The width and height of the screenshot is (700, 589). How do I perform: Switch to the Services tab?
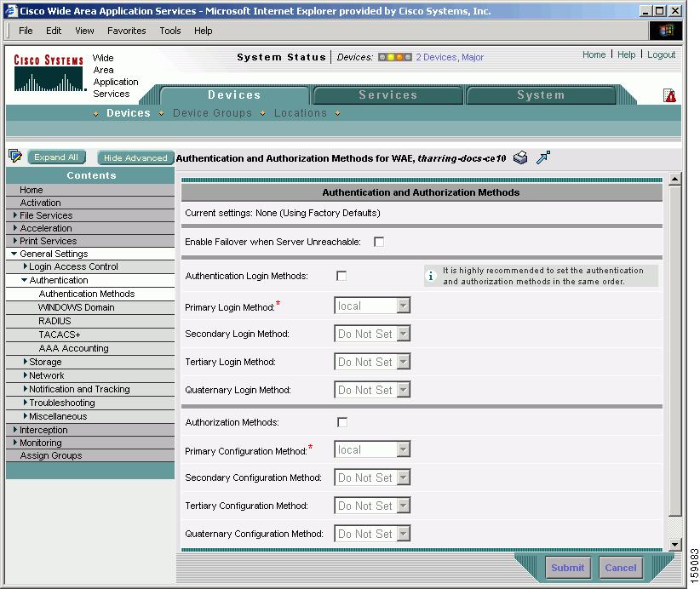coord(388,95)
